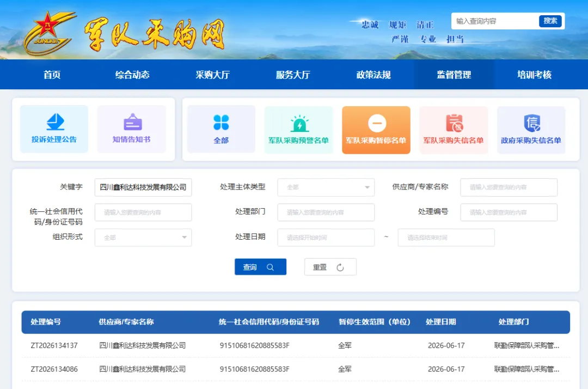
Task: Click the 知情告知书 card label
Action: 132,139
